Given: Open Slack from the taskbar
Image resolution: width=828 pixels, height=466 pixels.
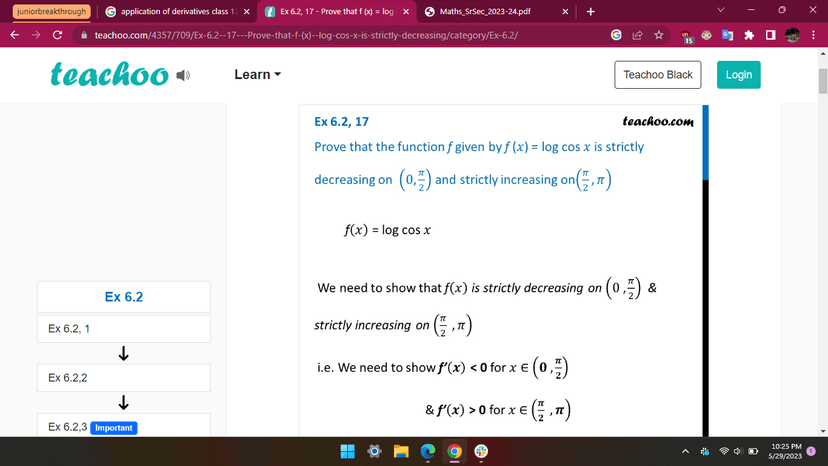Looking at the screenshot, I should pos(480,452).
